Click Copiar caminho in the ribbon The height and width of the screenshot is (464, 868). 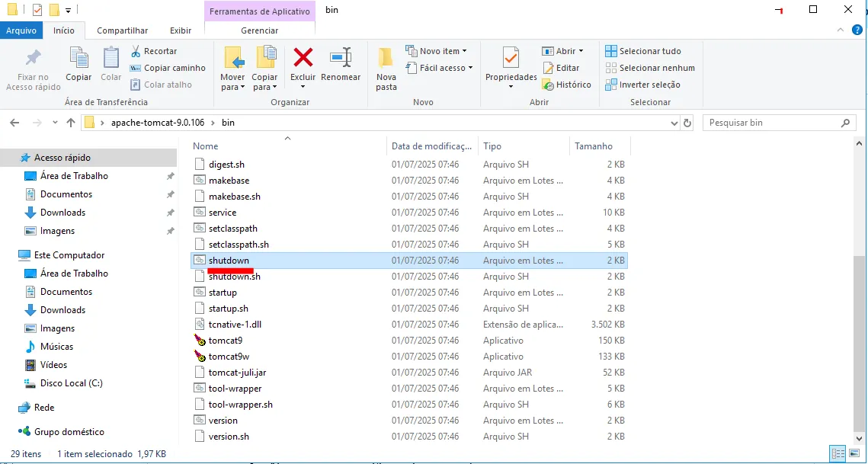click(168, 68)
